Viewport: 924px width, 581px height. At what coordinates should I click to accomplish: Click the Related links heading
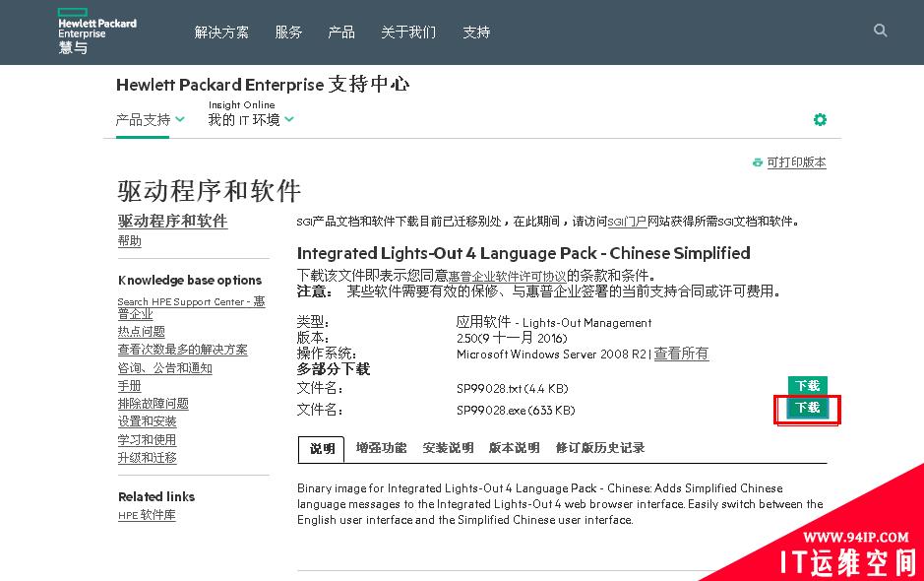[x=156, y=496]
